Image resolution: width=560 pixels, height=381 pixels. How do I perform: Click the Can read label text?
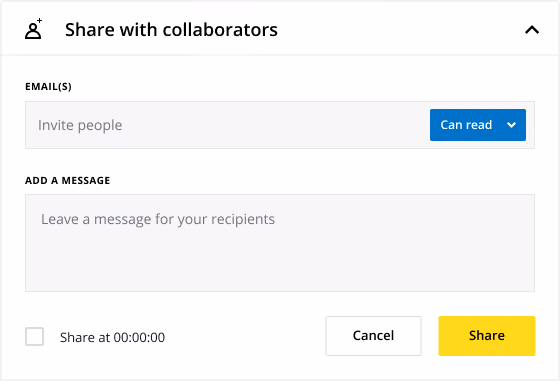click(x=466, y=125)
